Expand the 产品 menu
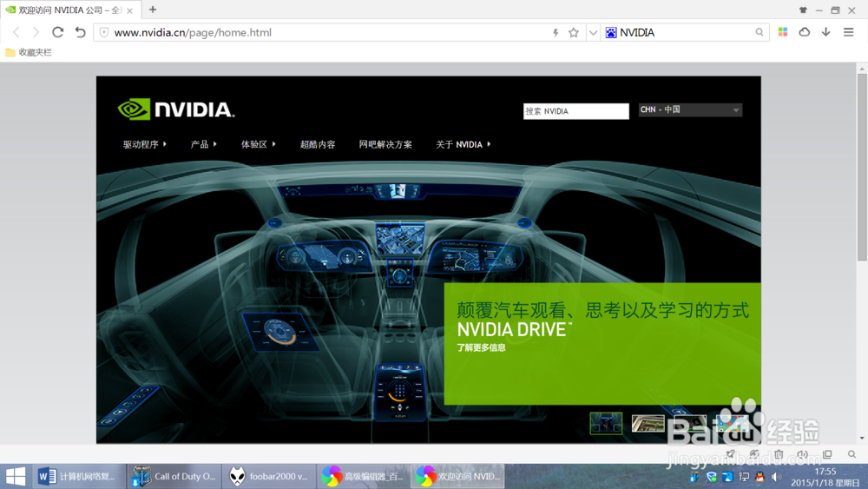This screenshot has height=489, width=868. [203, 144]
